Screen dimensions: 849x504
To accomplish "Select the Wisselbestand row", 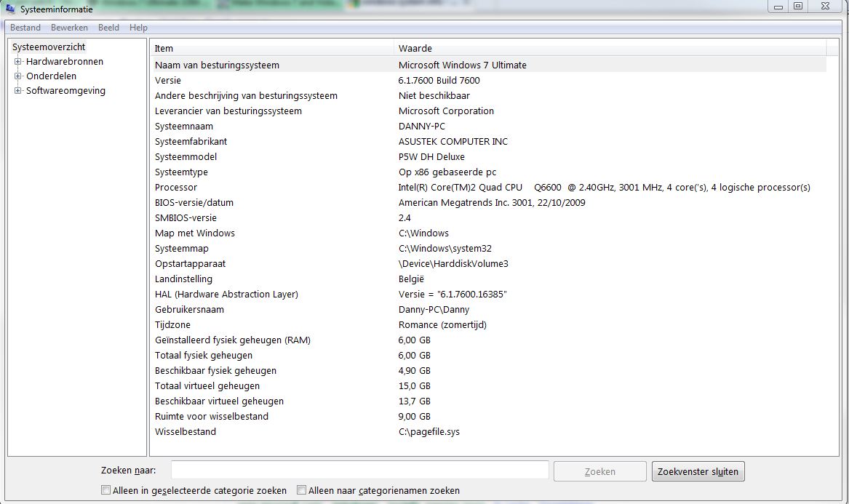I will tap(186, 432).
